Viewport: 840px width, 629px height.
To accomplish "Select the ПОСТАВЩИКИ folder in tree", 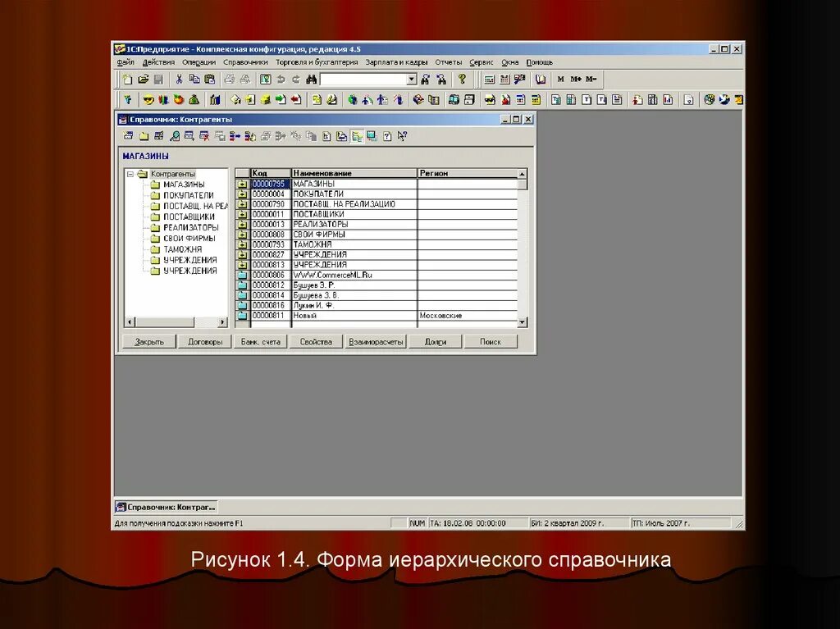I will (x=189, y=217).
